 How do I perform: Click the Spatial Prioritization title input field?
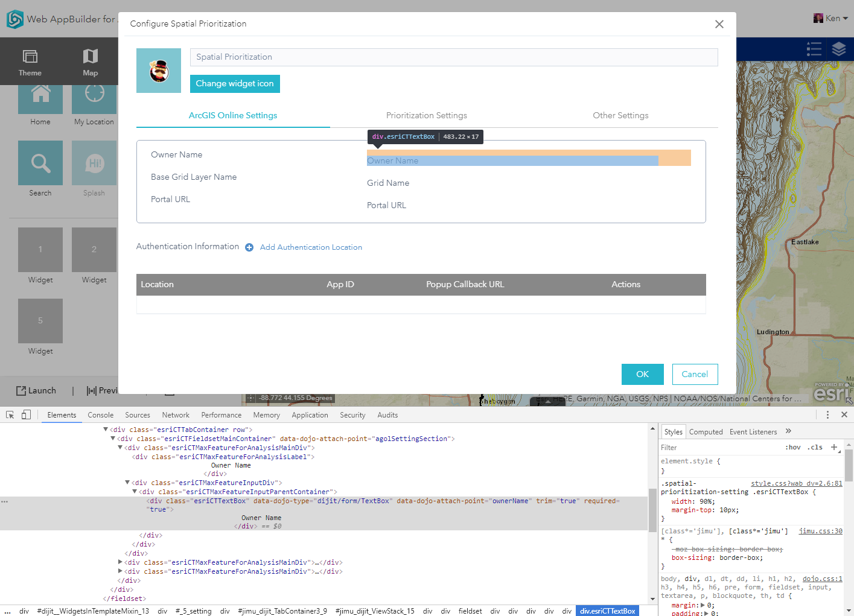(454, 57)
